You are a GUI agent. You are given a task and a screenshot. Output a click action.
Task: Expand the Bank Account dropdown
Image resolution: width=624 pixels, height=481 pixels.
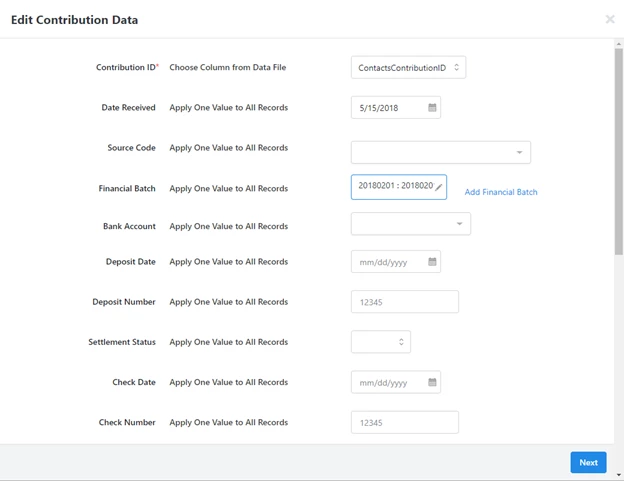411,224
